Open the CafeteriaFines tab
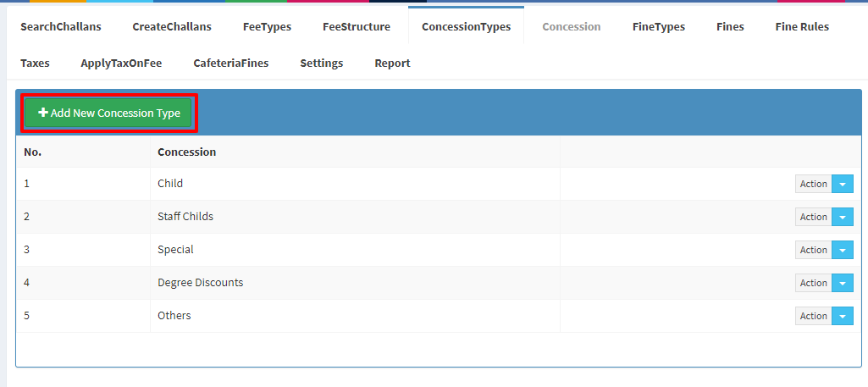Screen dimensions: 868x387 click(x=231, y=64)
